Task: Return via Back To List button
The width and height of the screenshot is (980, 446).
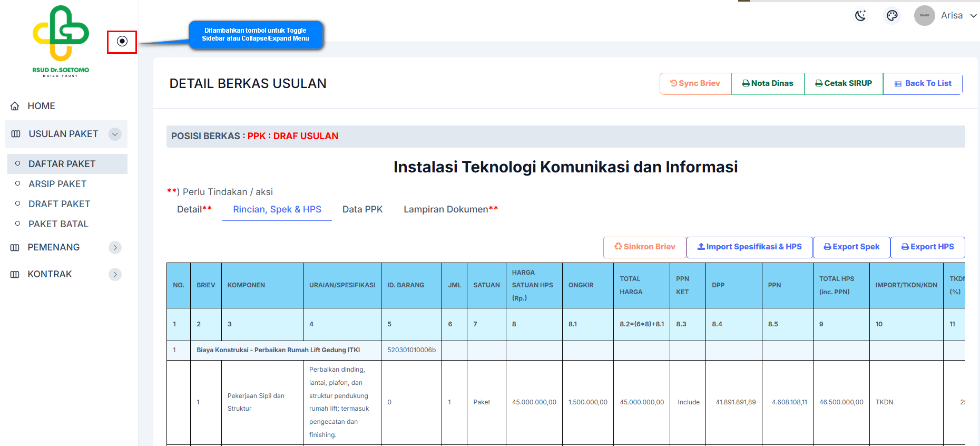Action: (x=923, y=83)
